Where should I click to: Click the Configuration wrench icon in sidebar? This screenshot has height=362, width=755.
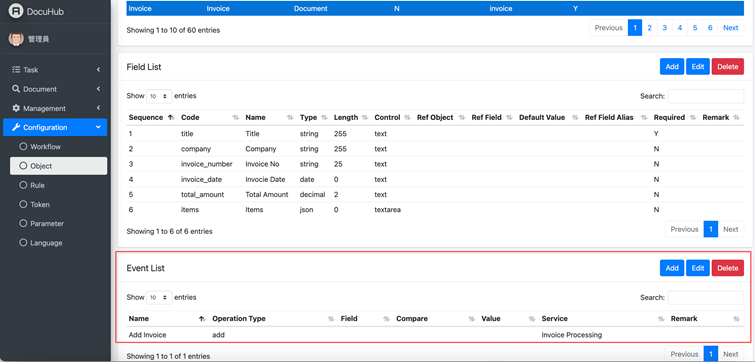click(x=16, y=128)
